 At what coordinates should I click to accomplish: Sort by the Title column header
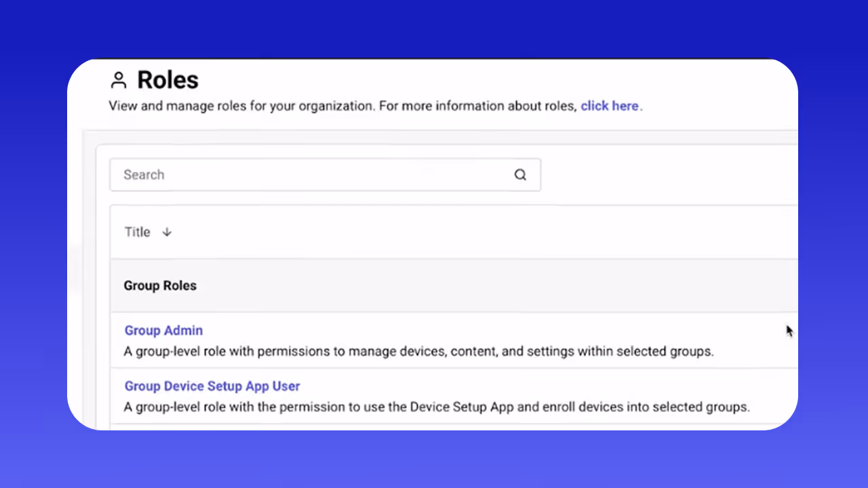coord(137,232)
